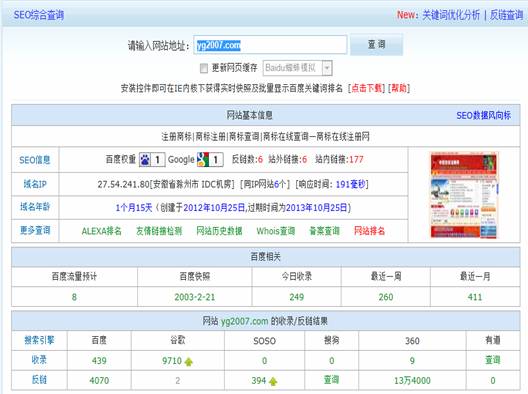Viewport: 528px width, 394px height.
Task: Click the yg2007.com link in results header
Action: point(244,321)
